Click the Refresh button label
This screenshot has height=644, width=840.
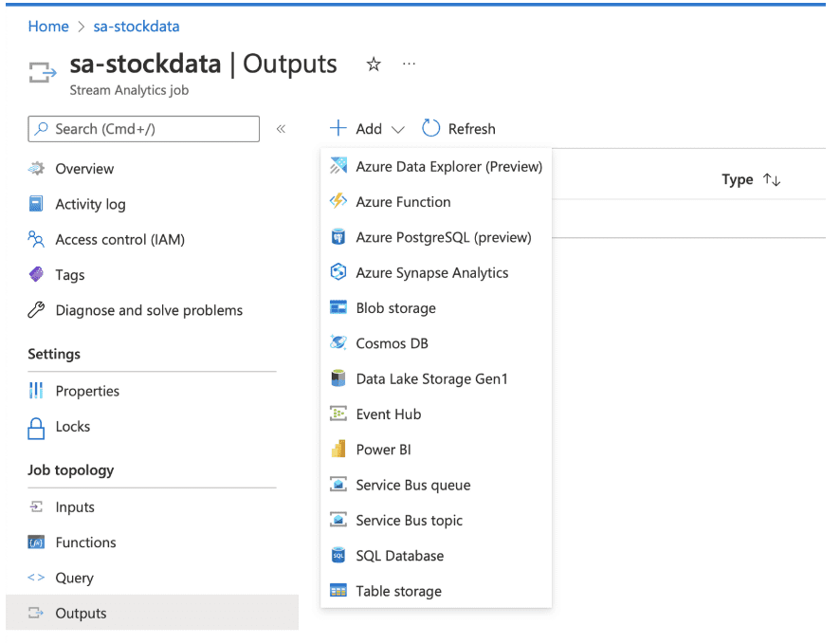[471, 129]
